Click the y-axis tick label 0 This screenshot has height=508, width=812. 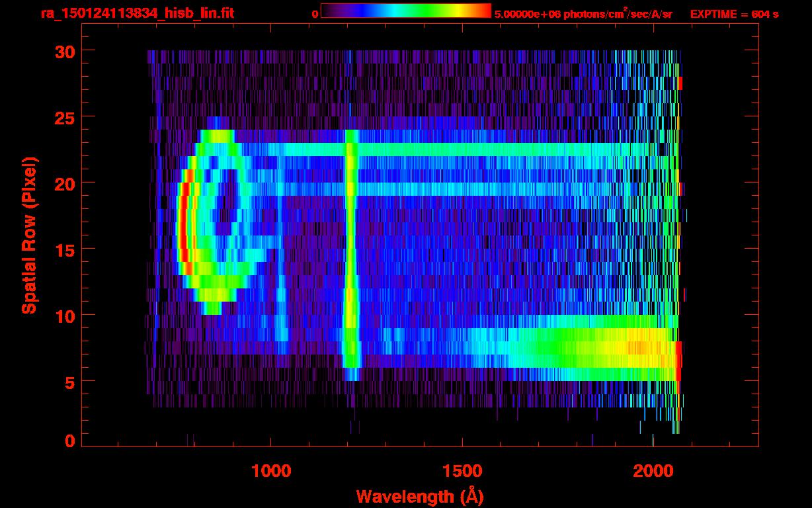pyautogui.click(x=69, y=441)
